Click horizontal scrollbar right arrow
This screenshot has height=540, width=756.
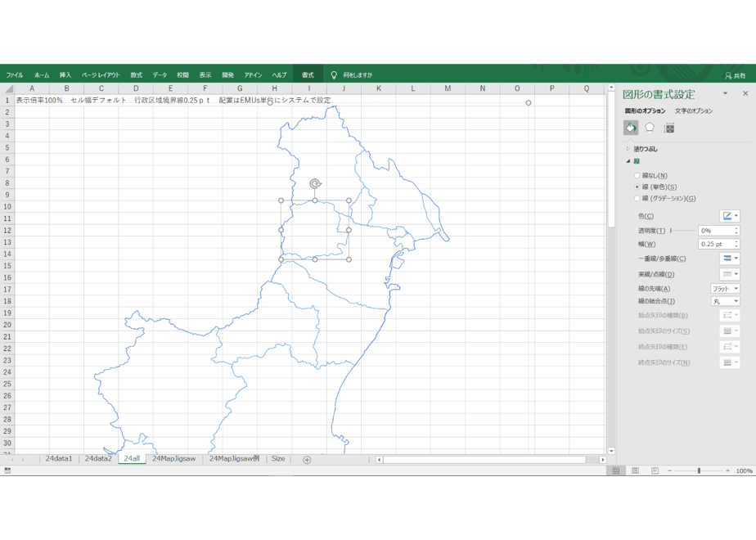point(602,460)
